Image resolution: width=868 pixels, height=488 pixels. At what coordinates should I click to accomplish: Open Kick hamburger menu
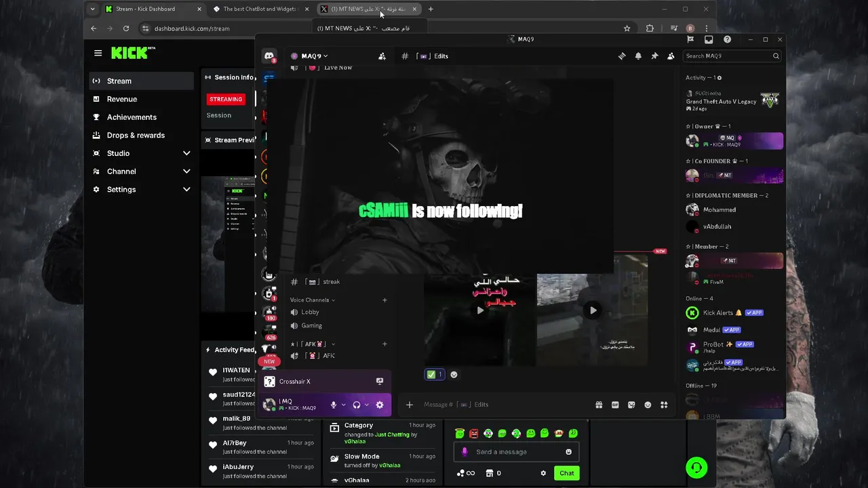[x=98, y=53]
